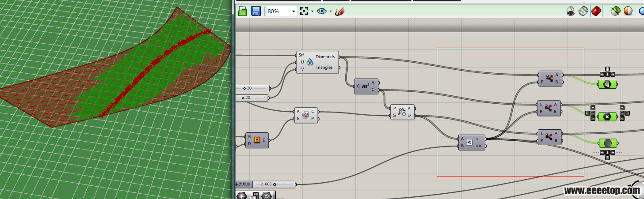Select the top green surface parameter
The width and height of the screenshot is (644, 199).
coord(607,84)
